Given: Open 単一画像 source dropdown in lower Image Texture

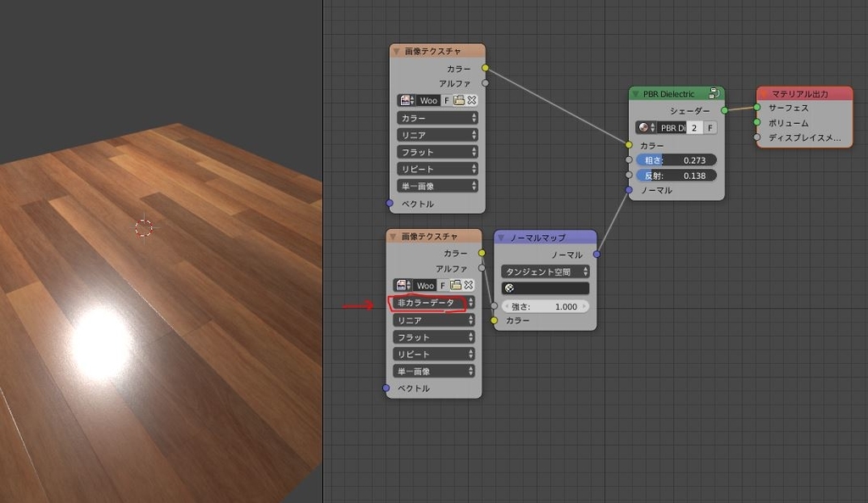Looking at the screenshot, I should pos(433,372).
